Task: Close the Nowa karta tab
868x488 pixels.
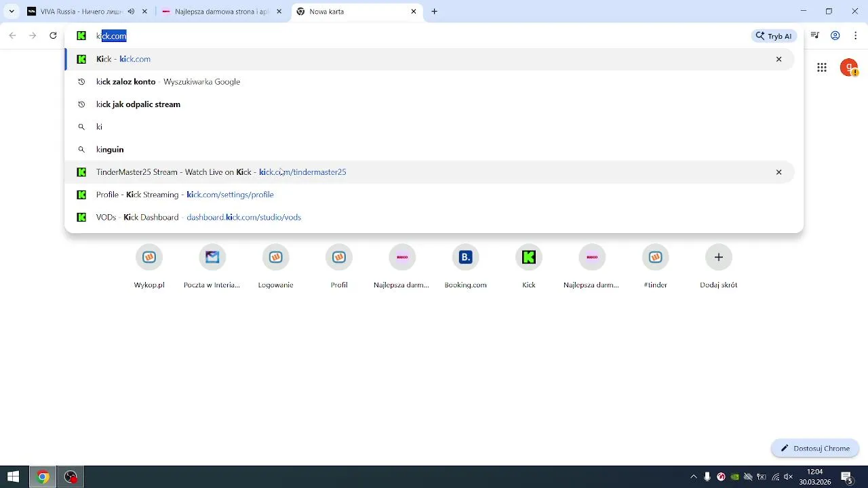Action: point(414,12)
